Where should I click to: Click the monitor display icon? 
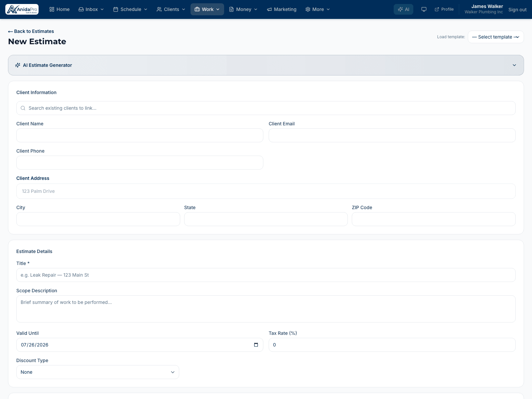point(424,9)
